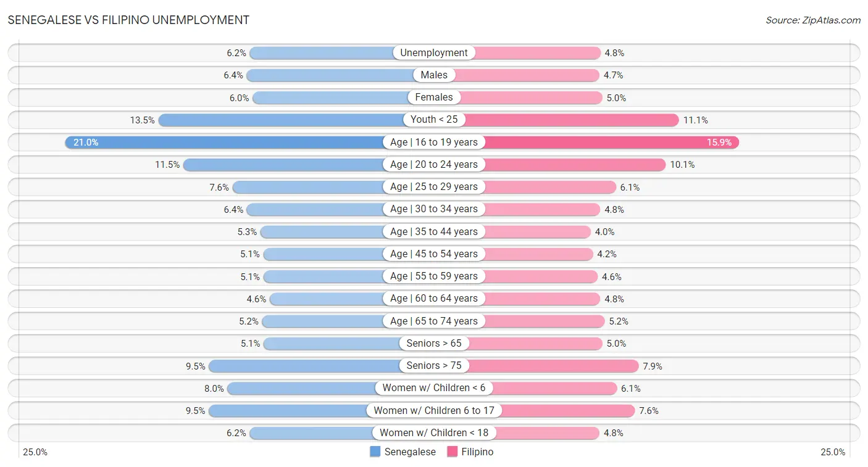Select the Filipino 11.1% Youth bar
This screenshot has width=868, height=467.
click(571, 120)
